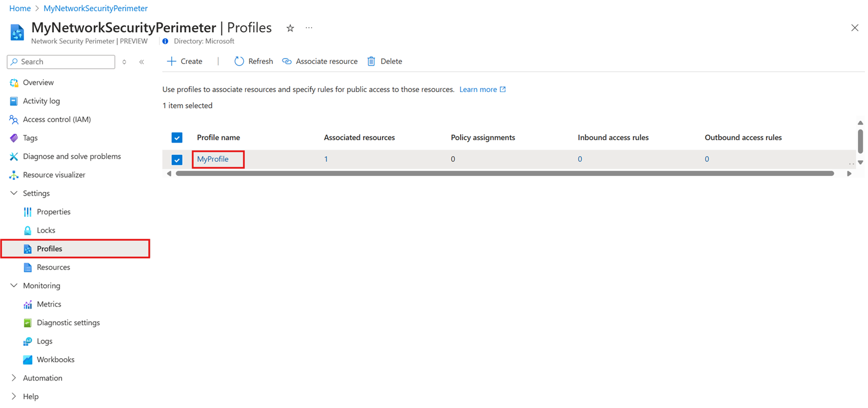Click the favorite star icon beside the title
The width and height of the screenshot is (868, 408).
click(290, 28)
